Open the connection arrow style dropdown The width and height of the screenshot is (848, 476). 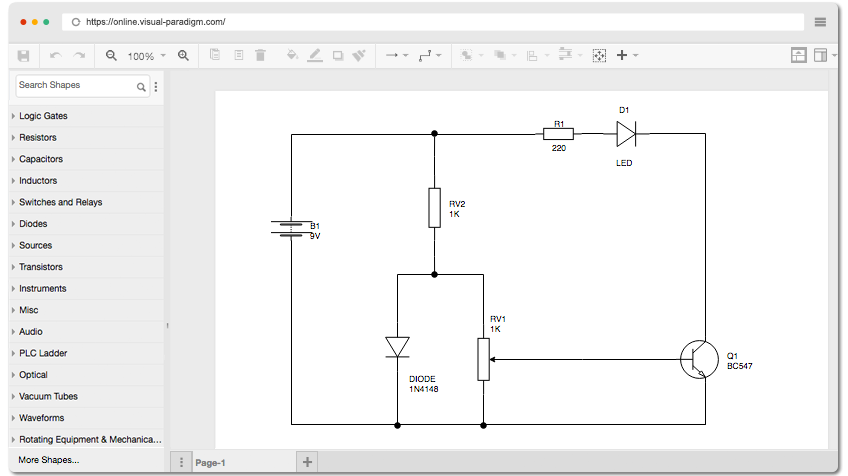[397, 55]
